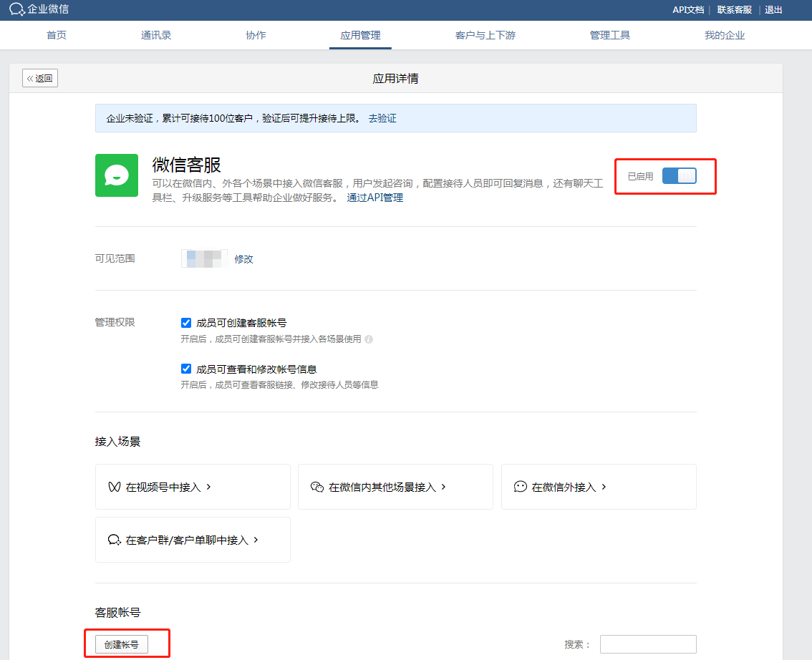Uncheck 成员可创建客服帐号 checkbox
This screenshot has width=812, height=660.
pyautogui.click(x=186, y=323)
